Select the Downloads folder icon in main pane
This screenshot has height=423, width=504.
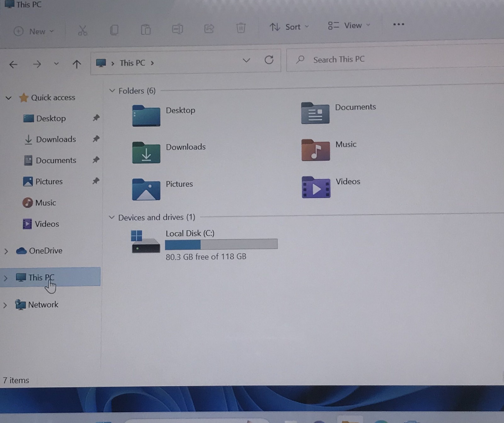146,153
